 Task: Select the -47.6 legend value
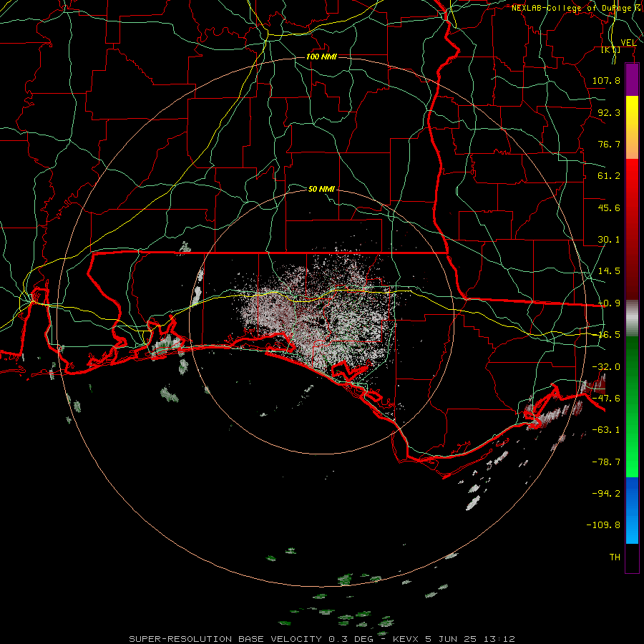coord(606,399)
